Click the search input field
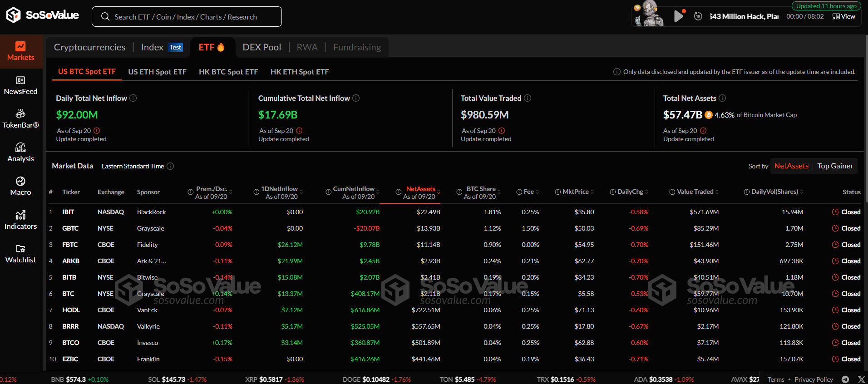This screenshot has width=868, height=384. (187, 17)
